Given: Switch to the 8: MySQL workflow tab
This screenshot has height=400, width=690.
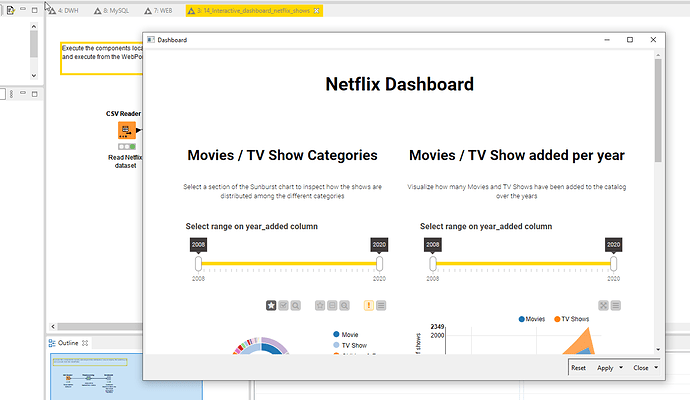Looking at the screenshot, I should coord(112,11).
